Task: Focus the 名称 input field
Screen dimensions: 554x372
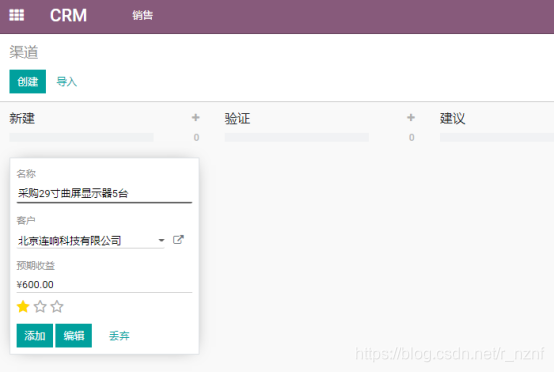Action: pyautogui.click(x=104, y=194)
